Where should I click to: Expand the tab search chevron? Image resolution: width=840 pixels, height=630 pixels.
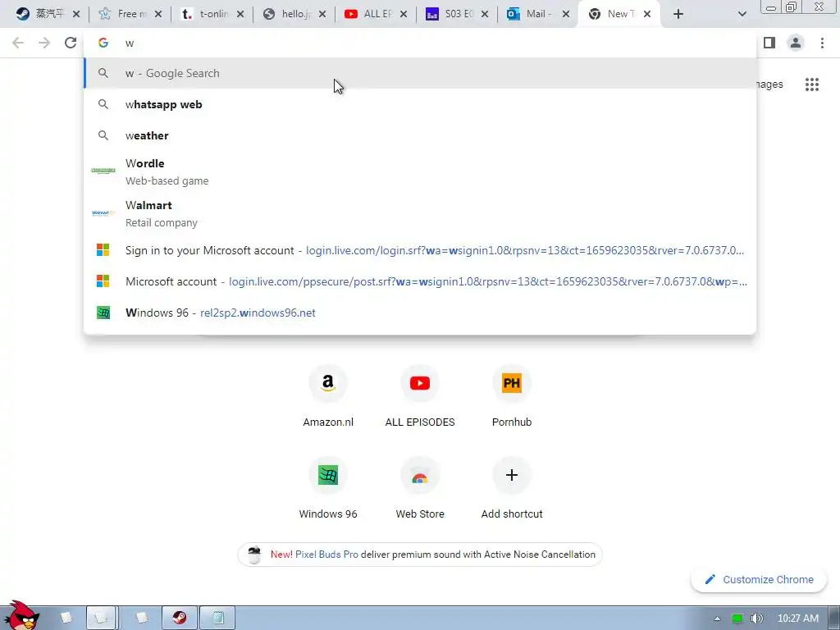pos(742,14)
